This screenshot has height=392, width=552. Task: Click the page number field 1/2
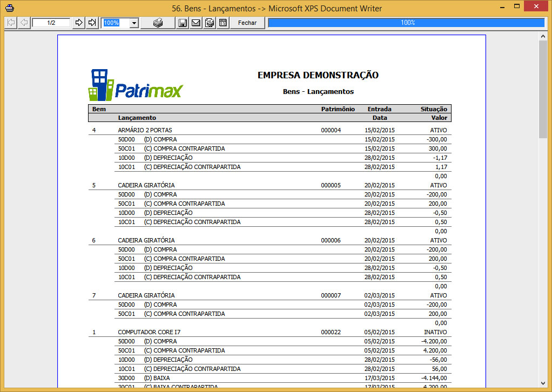pyautogui.click(x=51, y=23)
